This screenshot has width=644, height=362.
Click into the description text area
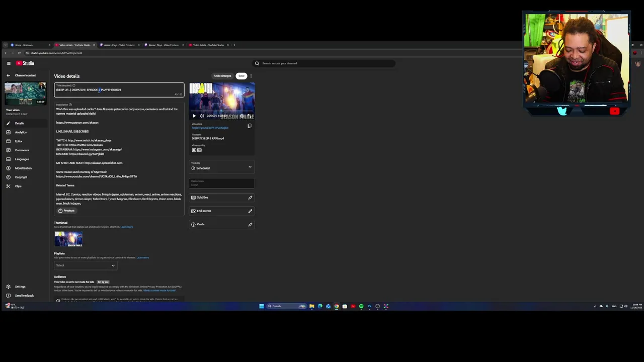pos(119,156)
